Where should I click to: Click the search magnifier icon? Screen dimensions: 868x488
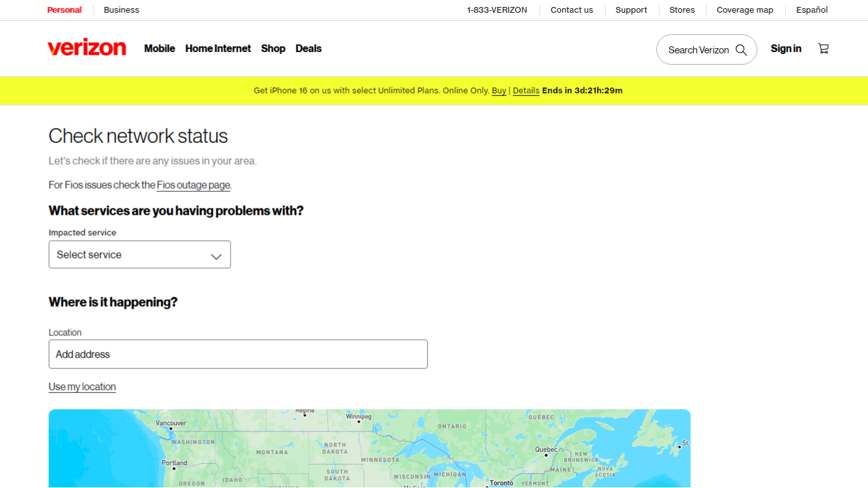(x=741, y=50)
